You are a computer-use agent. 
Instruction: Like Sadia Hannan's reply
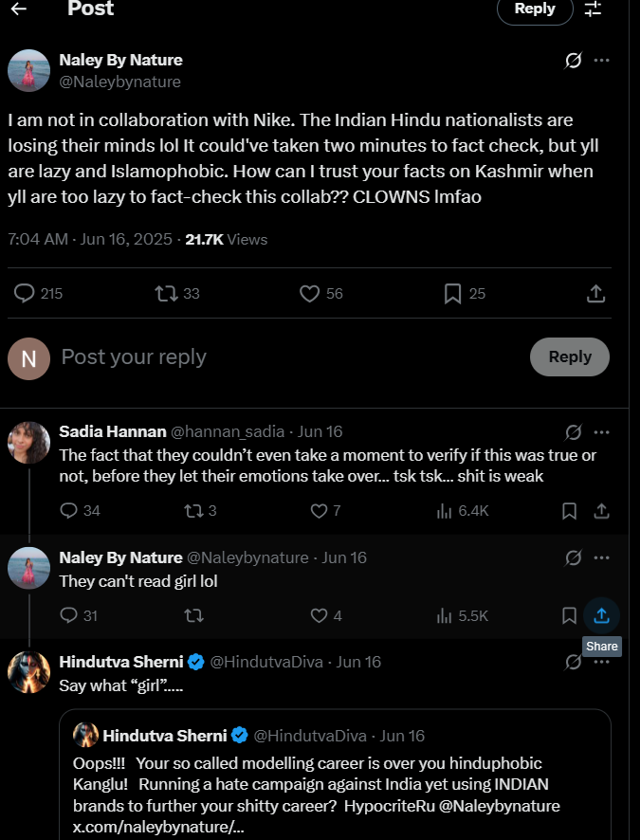tap(320, 511)
